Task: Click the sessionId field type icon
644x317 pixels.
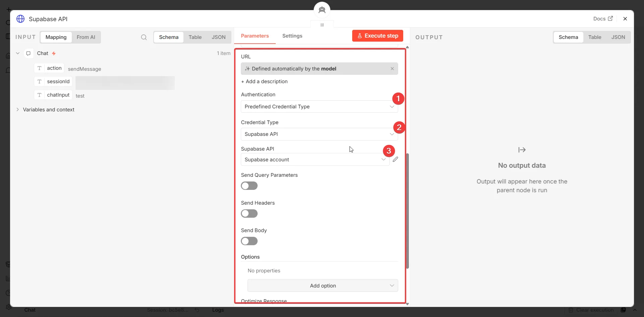Action: click(x=40, y=82)
